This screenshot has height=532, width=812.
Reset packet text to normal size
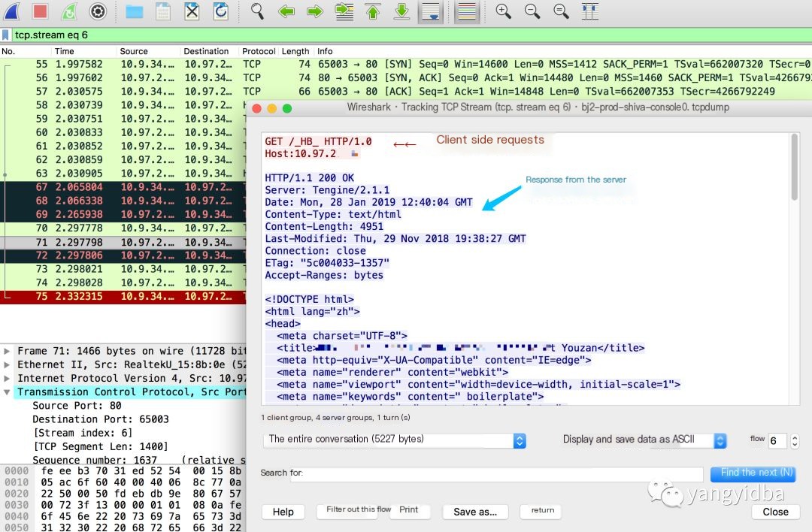(x=561, y=11)
